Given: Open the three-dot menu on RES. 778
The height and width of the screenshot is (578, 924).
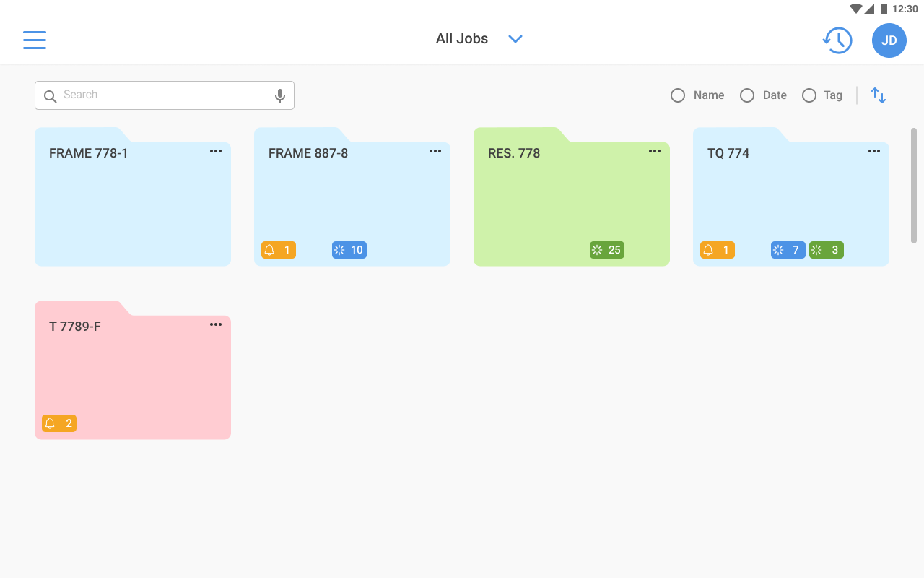Looking at the screenshot, I should (655, 151).
